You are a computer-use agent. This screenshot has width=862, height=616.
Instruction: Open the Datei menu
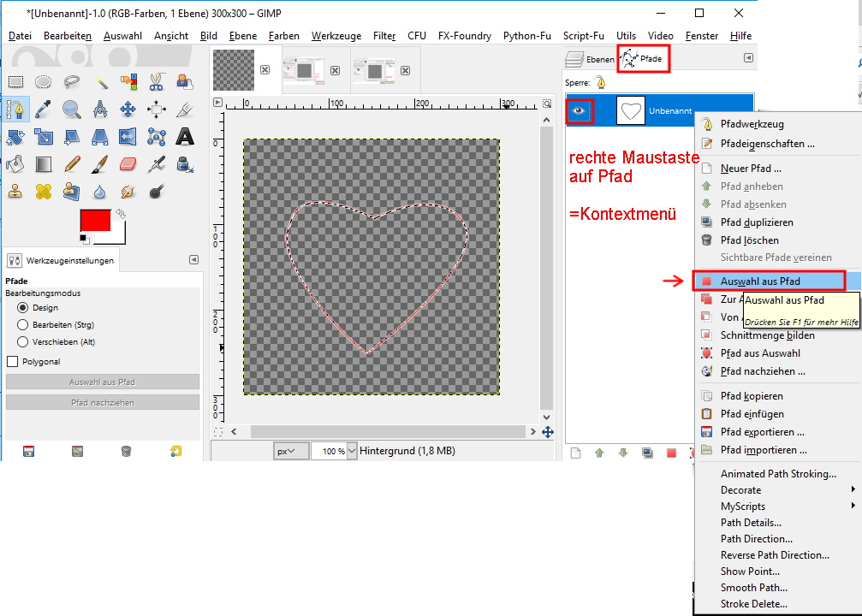pos(20,36)
